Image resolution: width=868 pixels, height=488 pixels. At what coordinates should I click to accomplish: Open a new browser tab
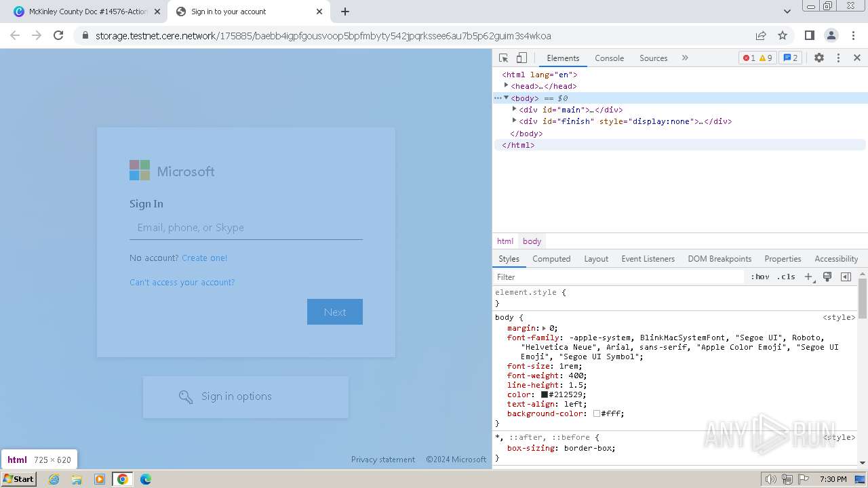click(x=344, y=12)
